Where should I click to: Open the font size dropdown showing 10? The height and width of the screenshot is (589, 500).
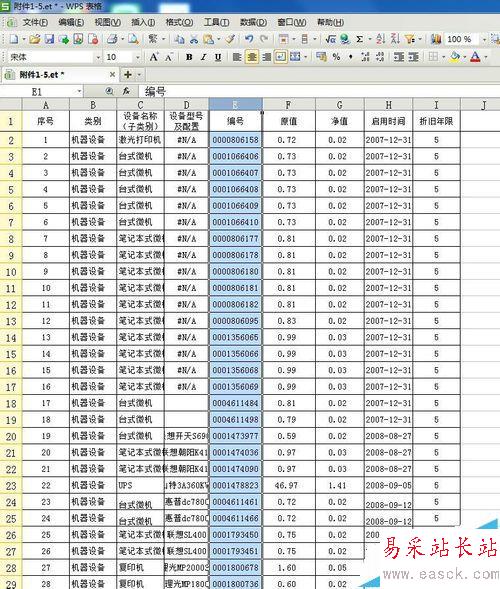point(138,57)
